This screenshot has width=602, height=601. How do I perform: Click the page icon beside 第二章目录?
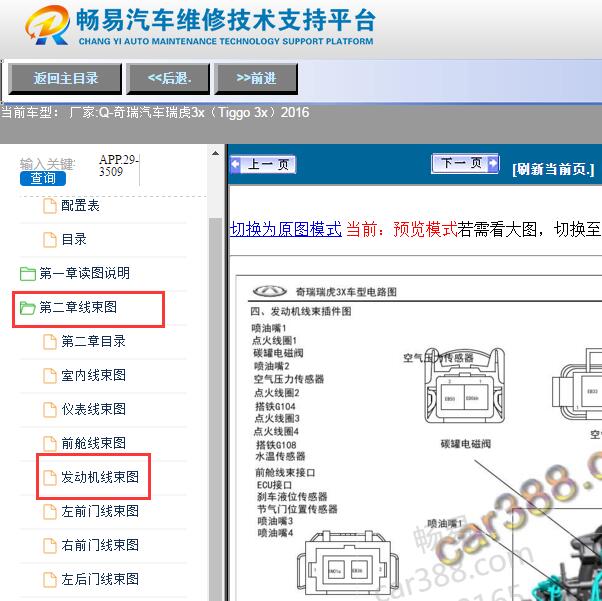(50, 342)
